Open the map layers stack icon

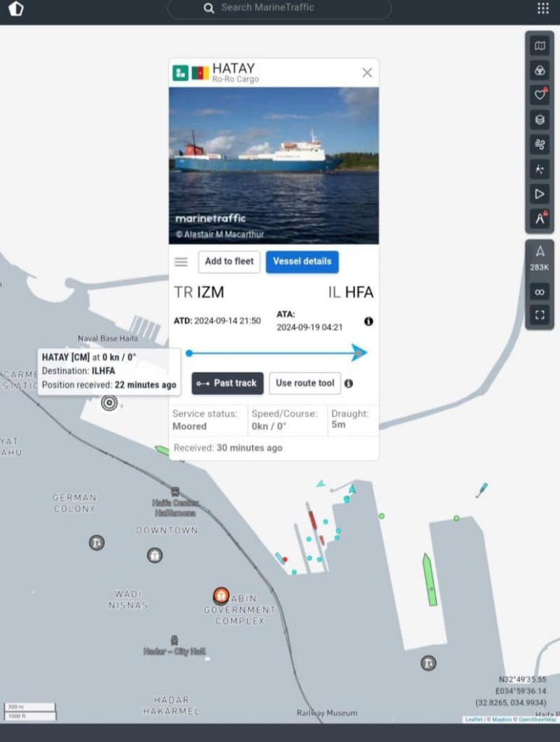[x=540, y=120]
